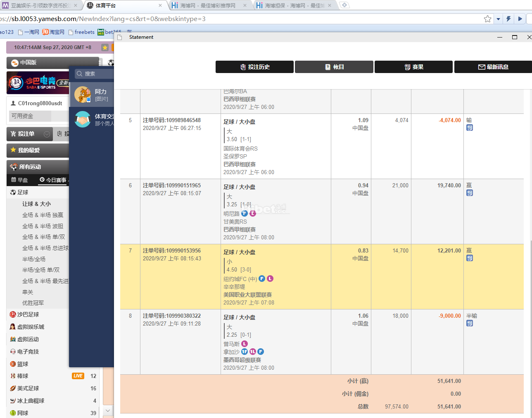Click the 搜索 search field in chat panel
Screen dimensions: 532x418
[x=95, y=73]
